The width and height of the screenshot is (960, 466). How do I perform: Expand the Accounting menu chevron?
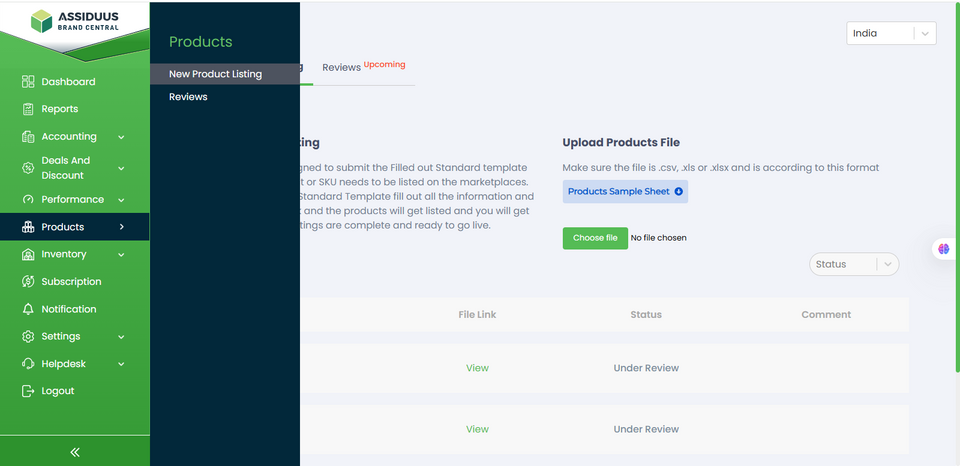[x=121, y=137]
